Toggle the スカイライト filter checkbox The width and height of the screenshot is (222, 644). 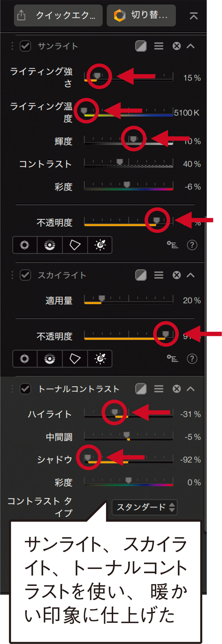tap(26, 275)
